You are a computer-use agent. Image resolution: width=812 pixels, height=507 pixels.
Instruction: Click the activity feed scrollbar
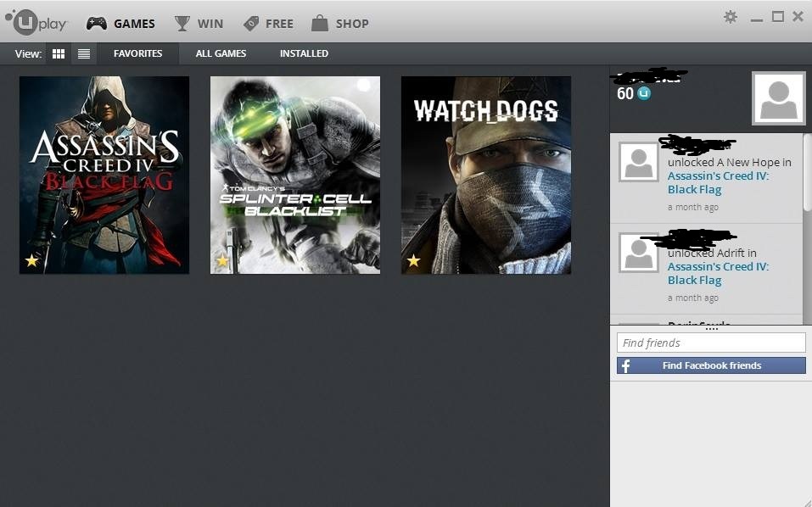807,172
